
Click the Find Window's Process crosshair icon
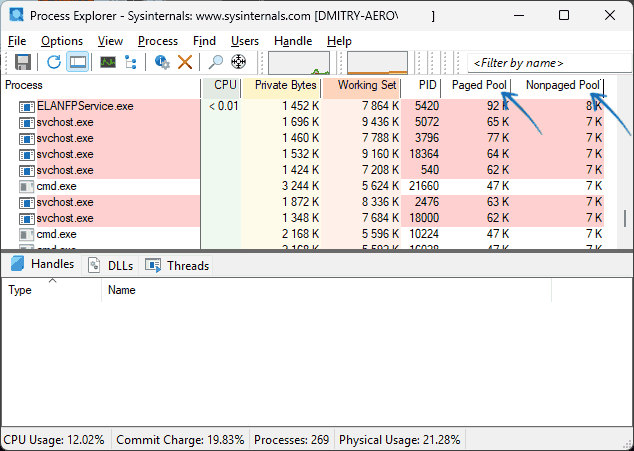point(240,62)
